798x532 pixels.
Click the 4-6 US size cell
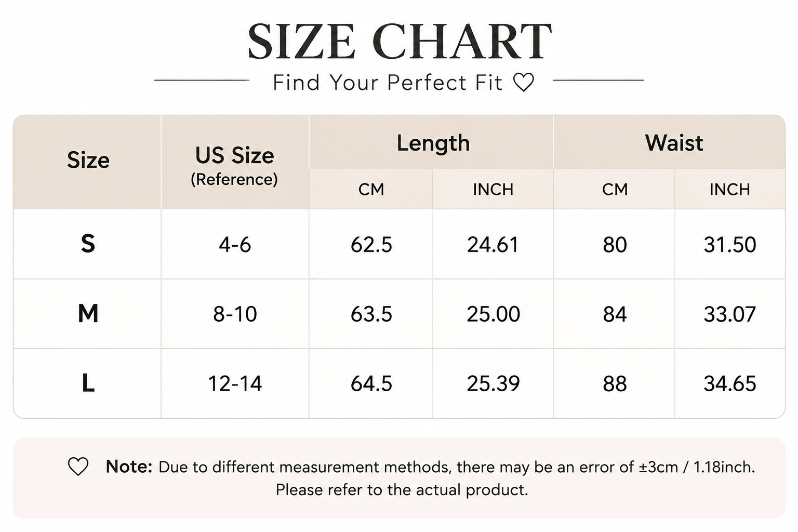235,244
